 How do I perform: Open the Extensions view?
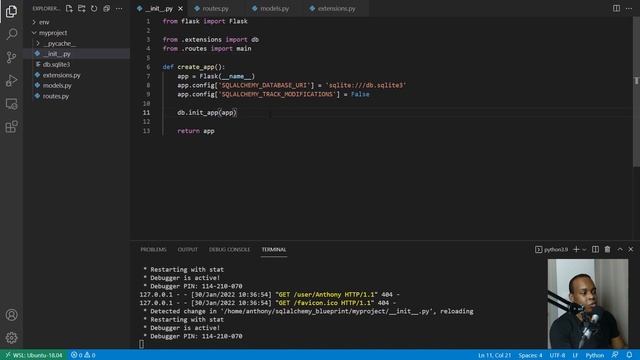pyautogui.click(x=11, y=127)
